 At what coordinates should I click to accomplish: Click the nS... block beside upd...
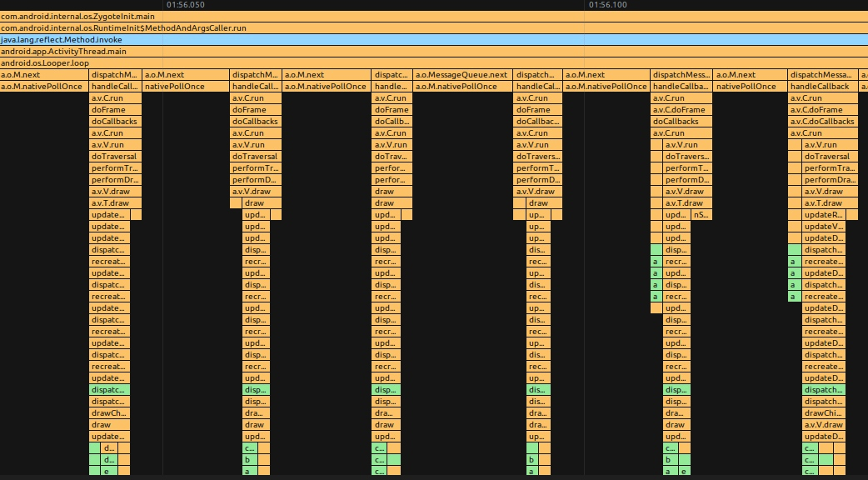click(701, 215)
